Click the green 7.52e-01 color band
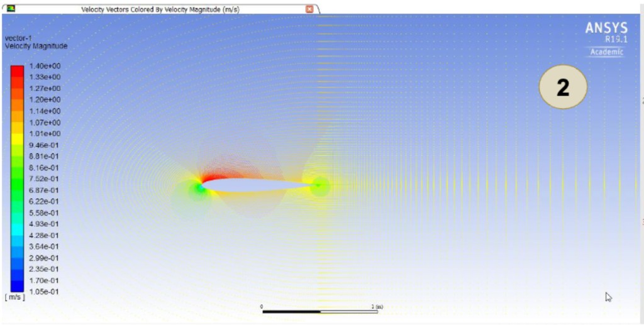 (x=18, y=179)
